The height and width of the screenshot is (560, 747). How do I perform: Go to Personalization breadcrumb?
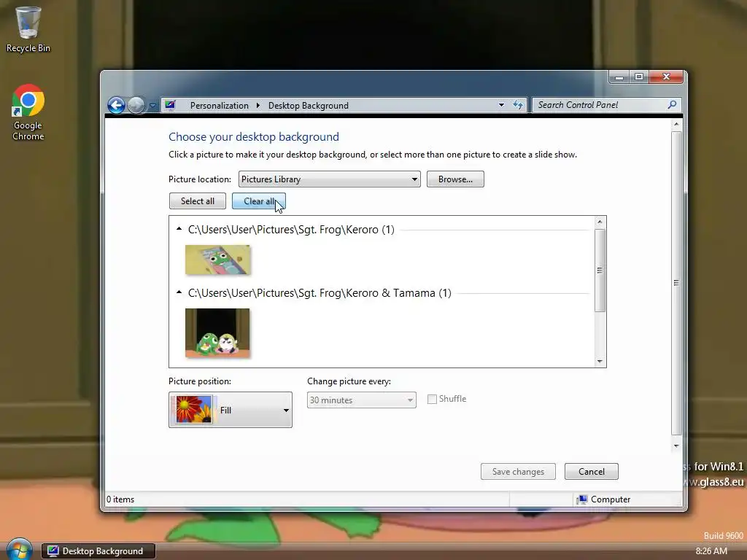coord(219,105)
